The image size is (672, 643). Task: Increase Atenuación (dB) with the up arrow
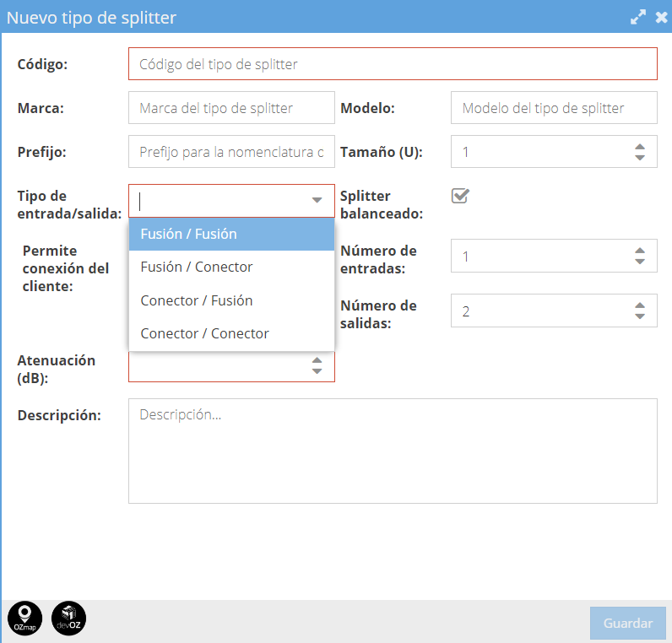(x=317, y=360)
